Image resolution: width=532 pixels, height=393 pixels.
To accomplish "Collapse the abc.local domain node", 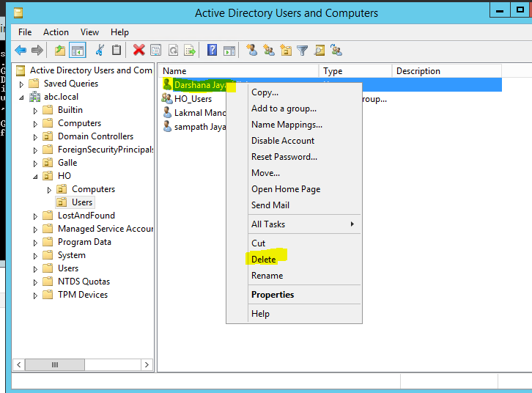I will click(x=21, y=98).
